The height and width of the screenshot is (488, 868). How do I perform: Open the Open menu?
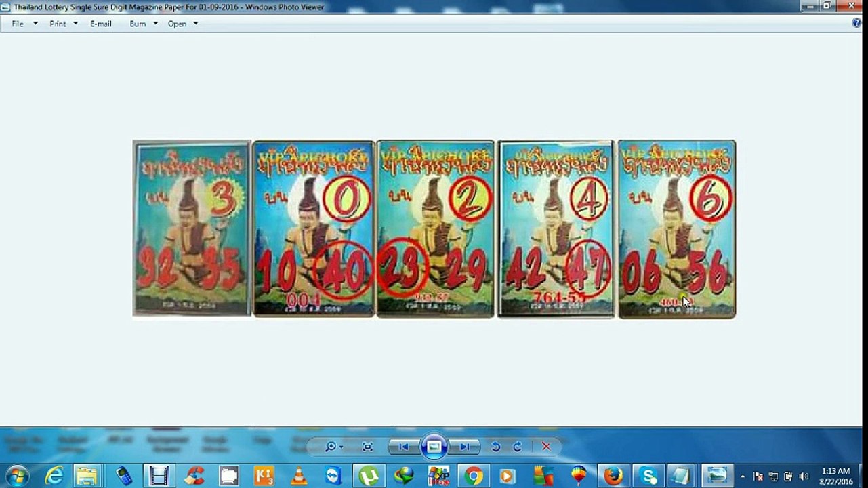coord(178,24)
